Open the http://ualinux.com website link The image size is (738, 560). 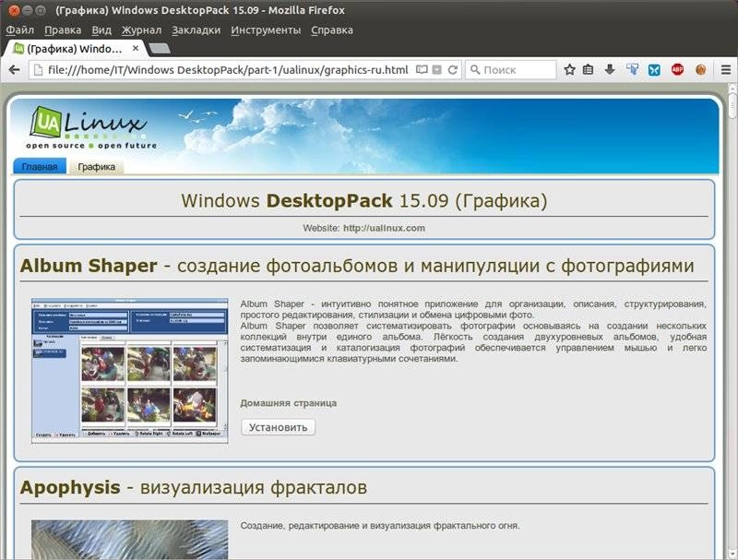384,228
